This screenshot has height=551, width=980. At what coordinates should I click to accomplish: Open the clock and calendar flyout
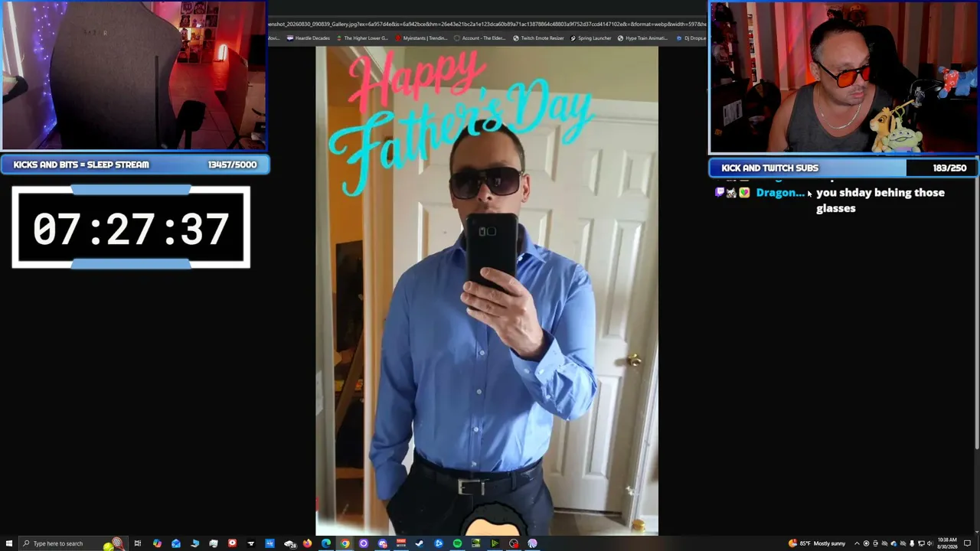(947, 543)
